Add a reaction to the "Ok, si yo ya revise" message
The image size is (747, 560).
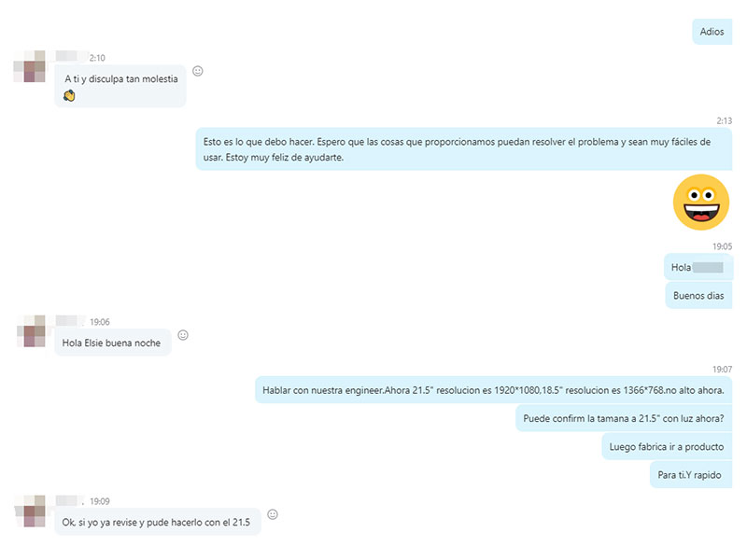[273, 514]
